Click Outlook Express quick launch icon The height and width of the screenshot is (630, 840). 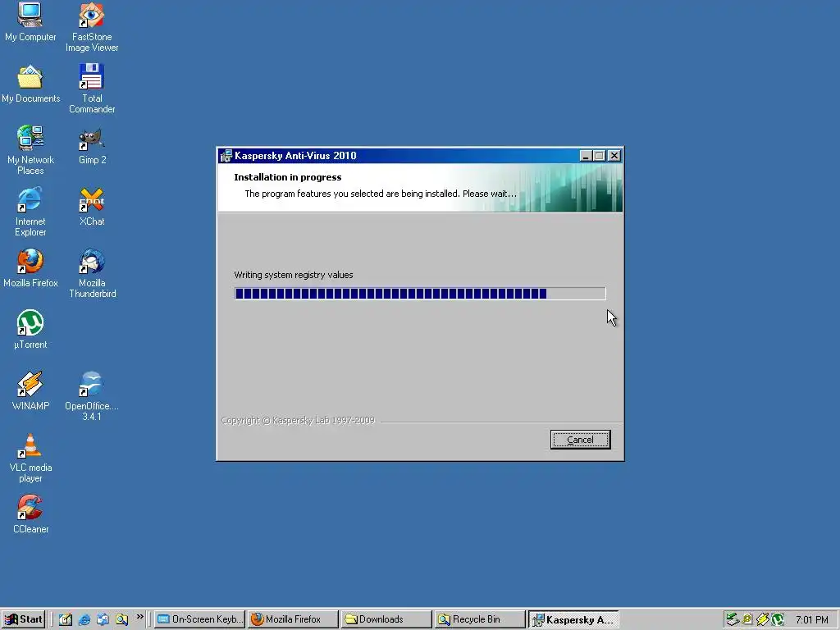[103, 620]
